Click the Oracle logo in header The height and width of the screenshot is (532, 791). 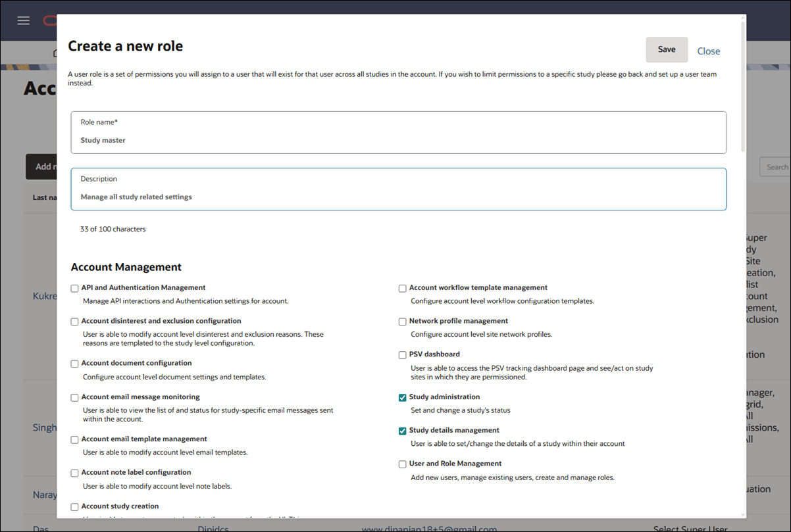pyautogui.click(x=51, y=20)
